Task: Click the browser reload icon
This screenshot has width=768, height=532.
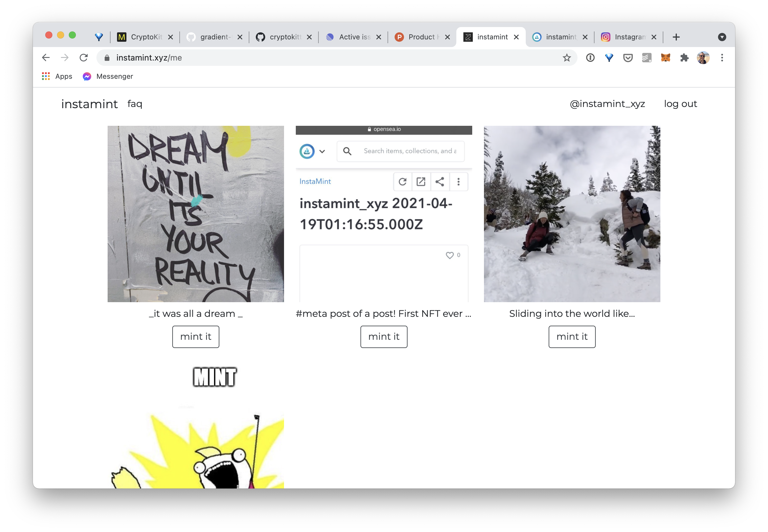Action: point(84,58)
